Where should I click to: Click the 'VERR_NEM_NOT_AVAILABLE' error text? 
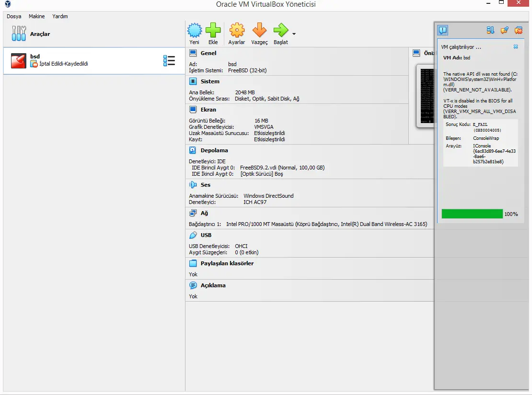pos(477,90)
